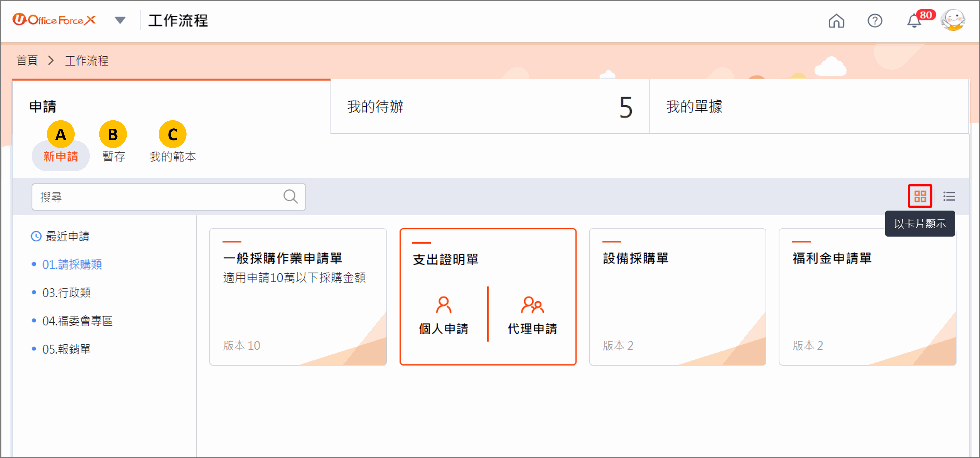980x458 pixels.
Task: Open 設備採購單 form card
Action: [678, 297]
